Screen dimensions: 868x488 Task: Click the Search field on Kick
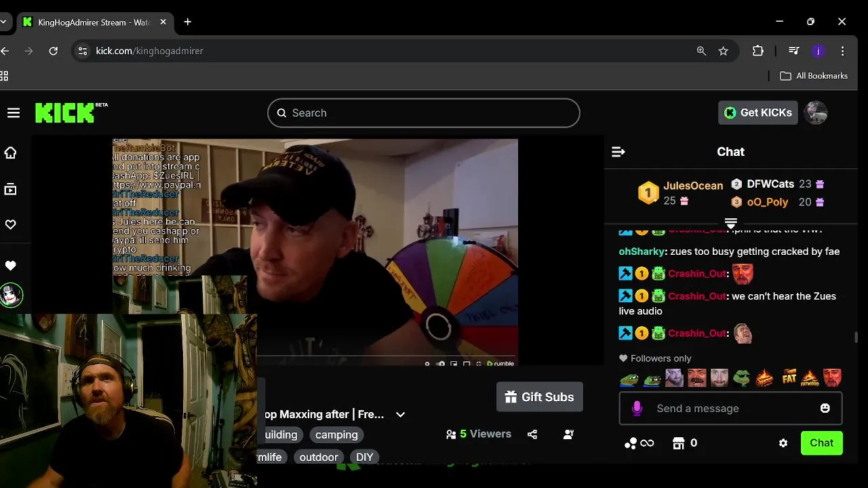click(424, 113)
